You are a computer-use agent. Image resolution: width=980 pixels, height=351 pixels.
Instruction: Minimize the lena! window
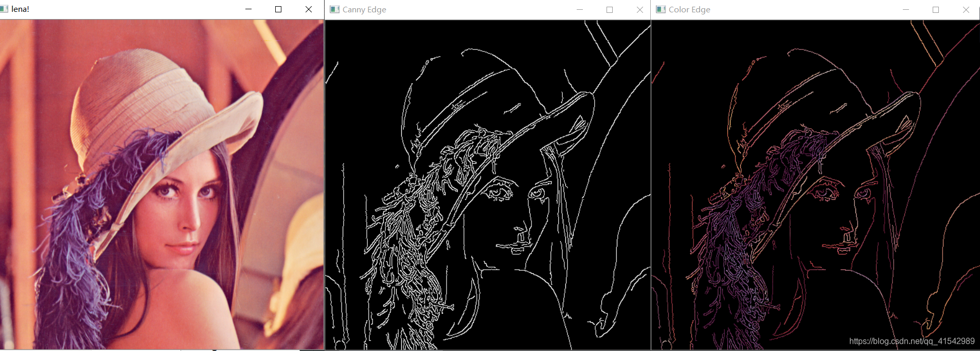[x=248, y=9]
